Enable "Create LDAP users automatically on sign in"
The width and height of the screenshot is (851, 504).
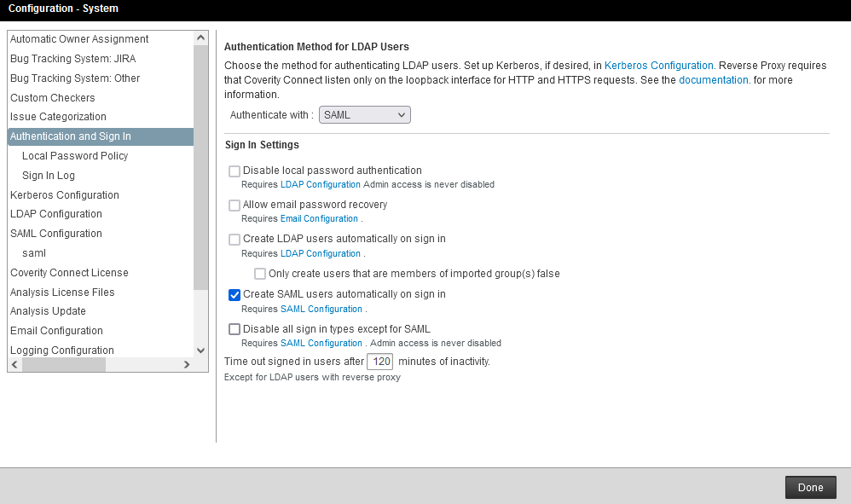pyautogui.click(x=234, y=239)
